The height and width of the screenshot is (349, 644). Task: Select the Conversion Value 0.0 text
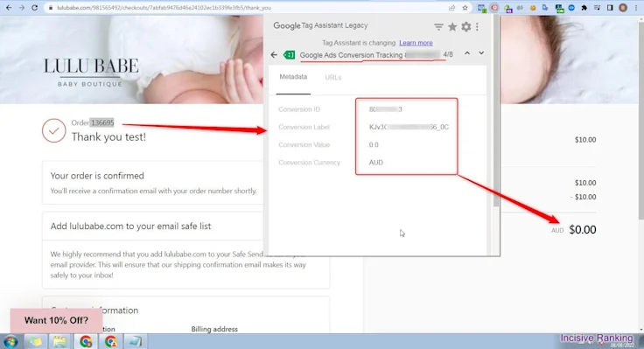(374, 145)
